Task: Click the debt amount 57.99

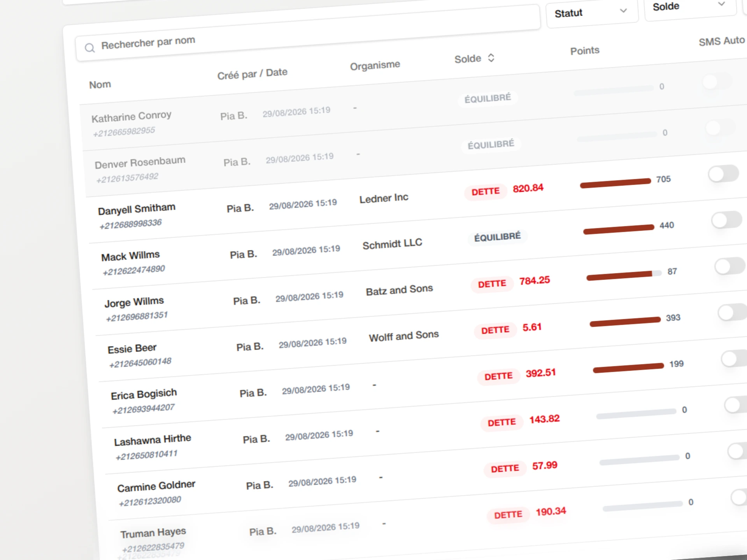Action: click(545, 466)
